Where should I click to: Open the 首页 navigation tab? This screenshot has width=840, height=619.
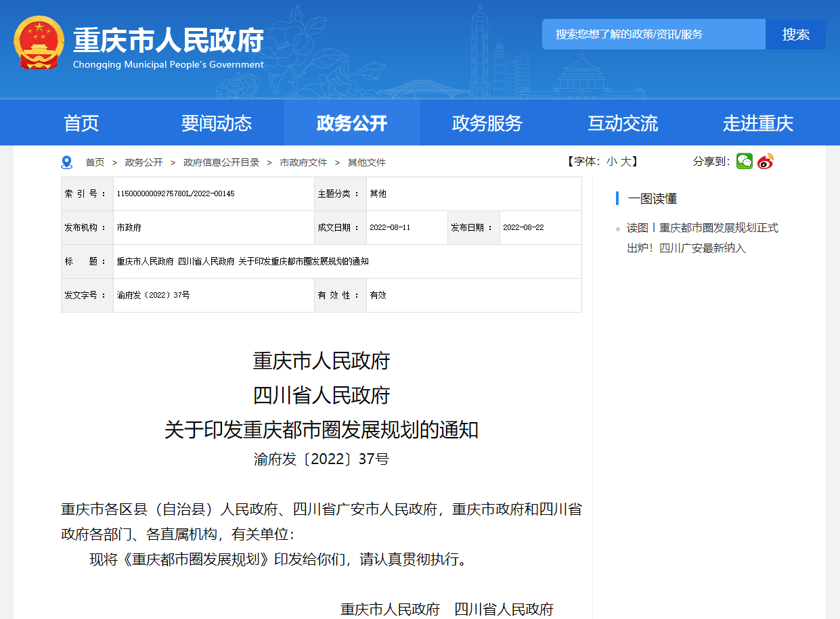[81, 123]
